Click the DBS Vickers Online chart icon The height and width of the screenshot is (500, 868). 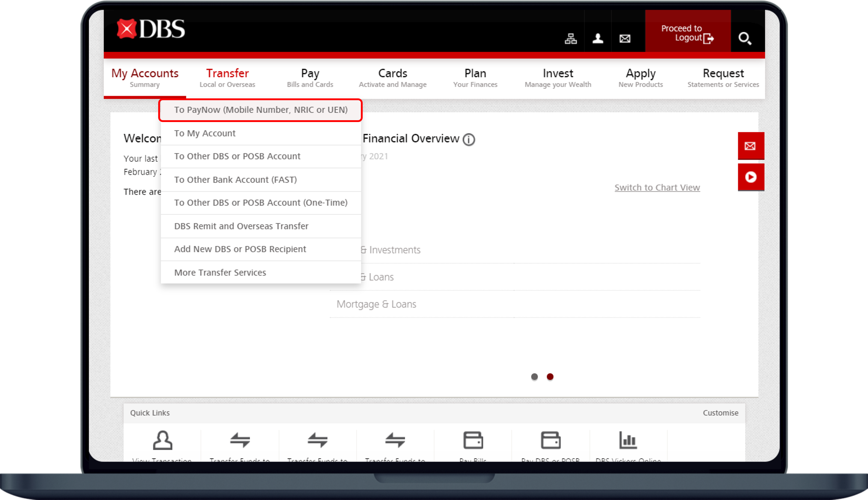(x=628, y=440)
